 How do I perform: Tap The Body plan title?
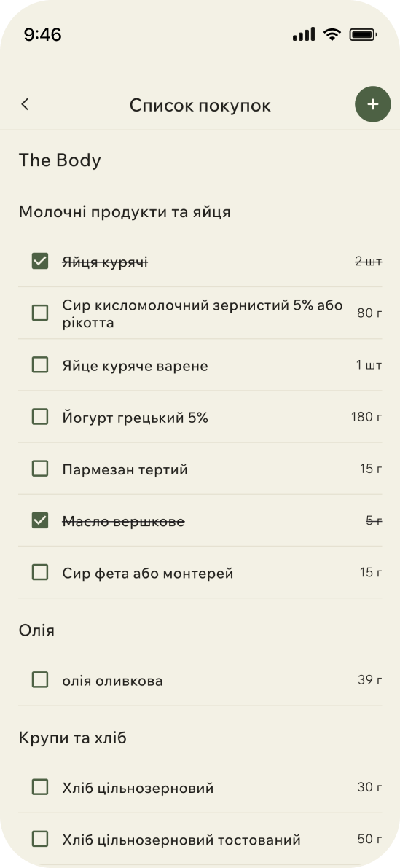tap(60, 160)
